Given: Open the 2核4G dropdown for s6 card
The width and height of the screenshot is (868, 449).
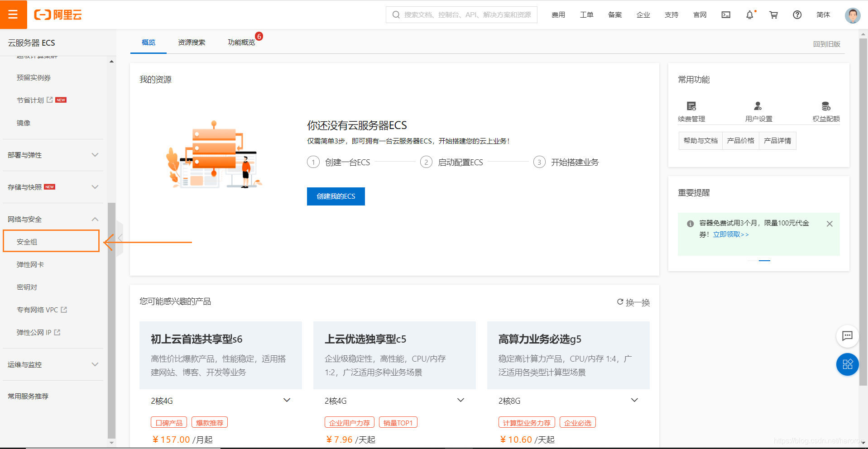Looking at the screenshot, I should click(x=221, y=401).
